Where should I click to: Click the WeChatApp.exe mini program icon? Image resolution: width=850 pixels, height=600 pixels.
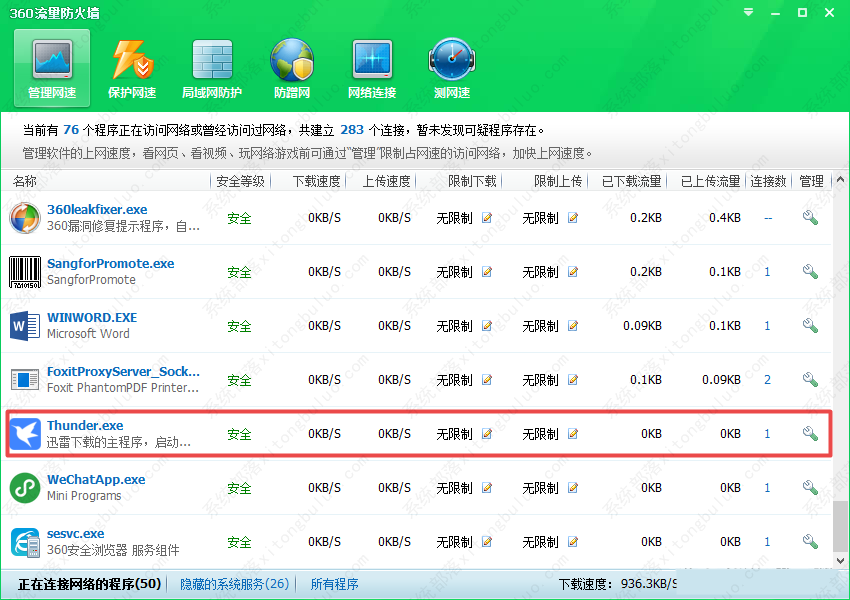[25, 488]
